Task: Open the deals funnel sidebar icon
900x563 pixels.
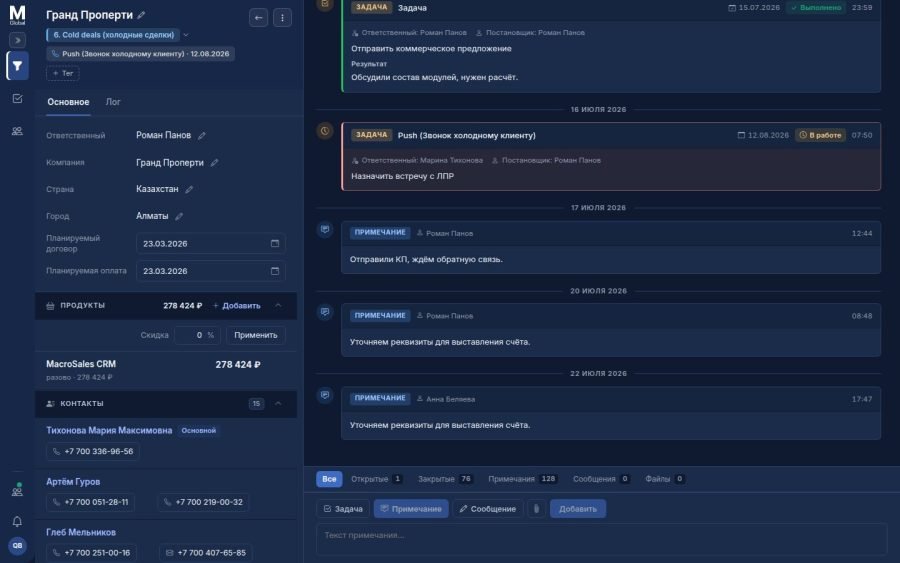Action: [x=17, y=65]
